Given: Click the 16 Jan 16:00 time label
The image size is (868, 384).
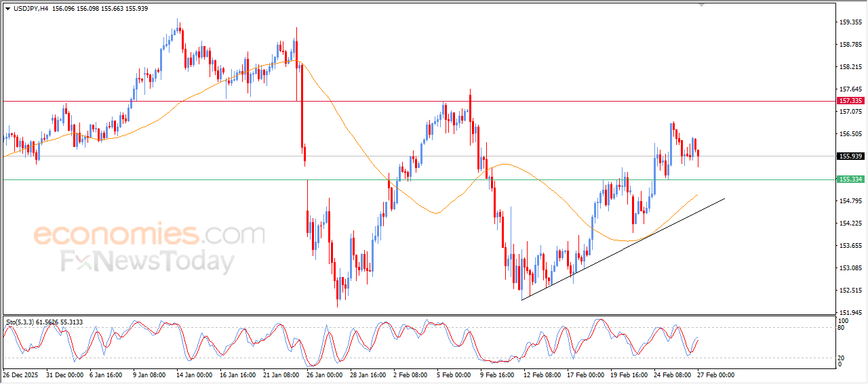Looking at the screenshot, I should point(238,375).
